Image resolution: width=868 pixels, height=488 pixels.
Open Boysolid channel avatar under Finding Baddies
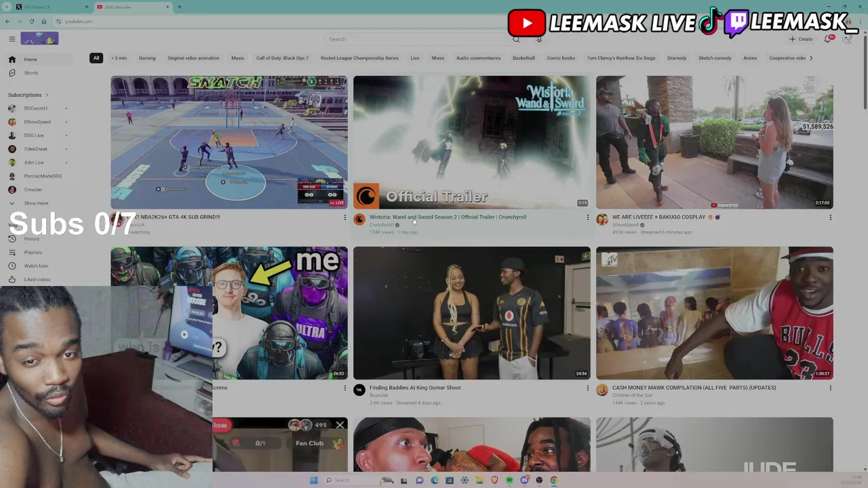click(x=359, y=390)
